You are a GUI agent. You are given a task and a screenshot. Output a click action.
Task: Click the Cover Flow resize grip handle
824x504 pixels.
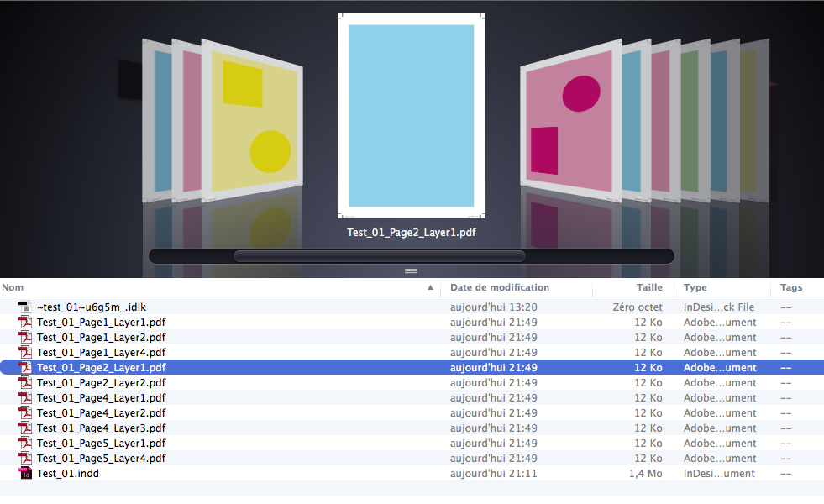click(x=411, y=270)
